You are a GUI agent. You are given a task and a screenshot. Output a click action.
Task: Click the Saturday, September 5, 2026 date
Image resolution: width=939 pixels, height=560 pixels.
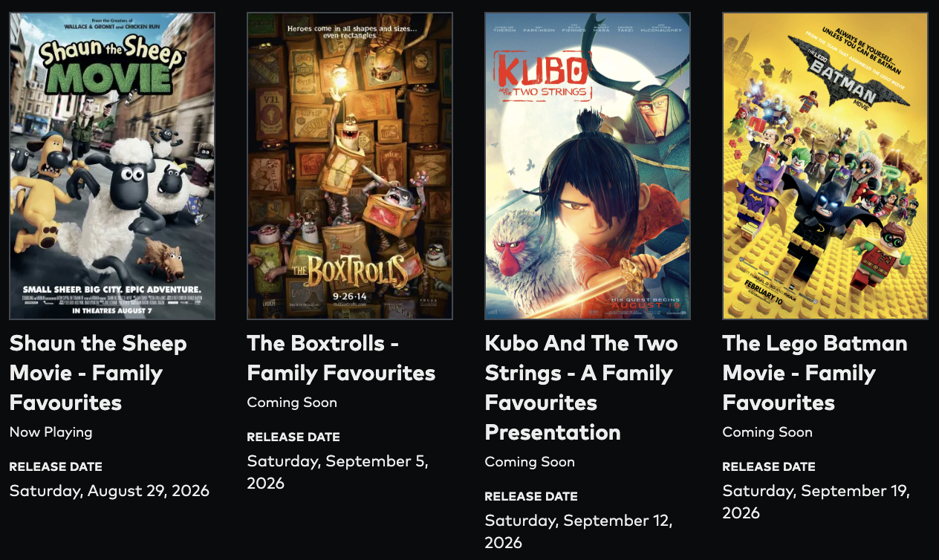click(338, 472)
